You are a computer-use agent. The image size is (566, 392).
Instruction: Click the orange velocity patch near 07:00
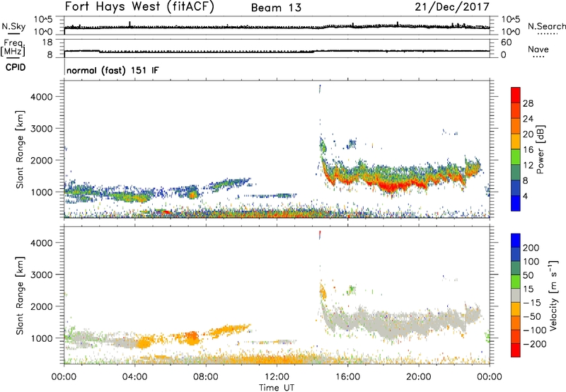tap(192, 338)
